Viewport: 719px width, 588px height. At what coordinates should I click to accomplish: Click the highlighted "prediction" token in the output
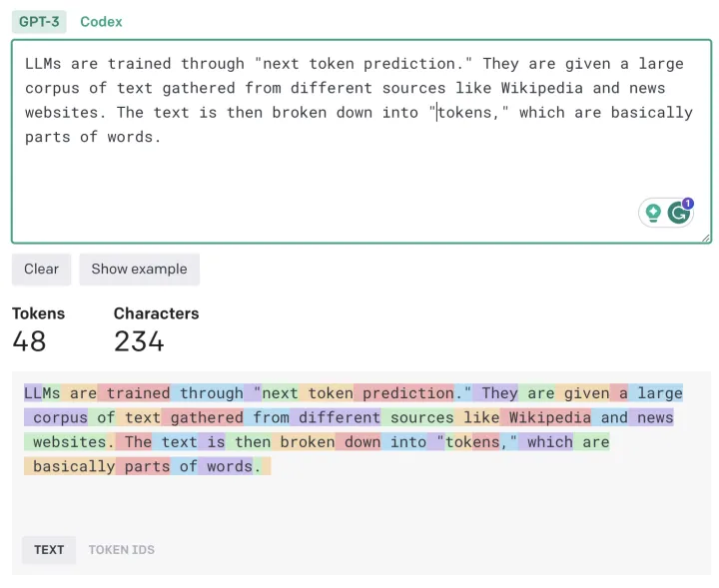point(408,393)
